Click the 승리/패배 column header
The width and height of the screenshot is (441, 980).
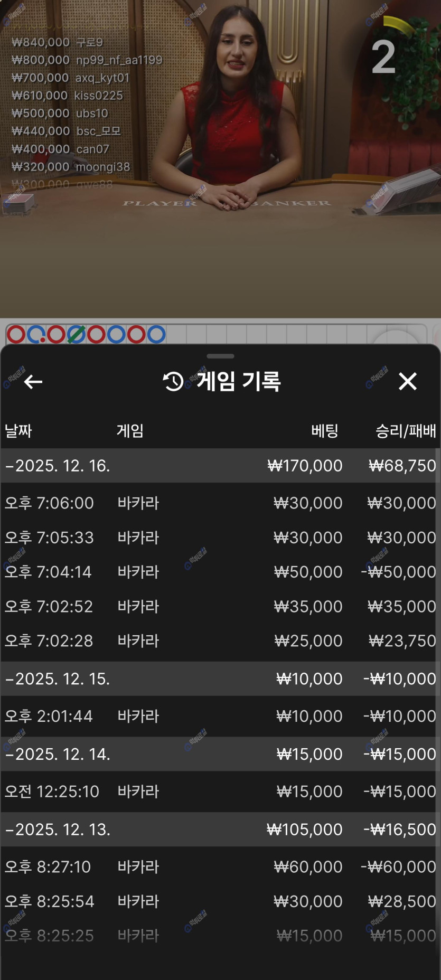405,431
